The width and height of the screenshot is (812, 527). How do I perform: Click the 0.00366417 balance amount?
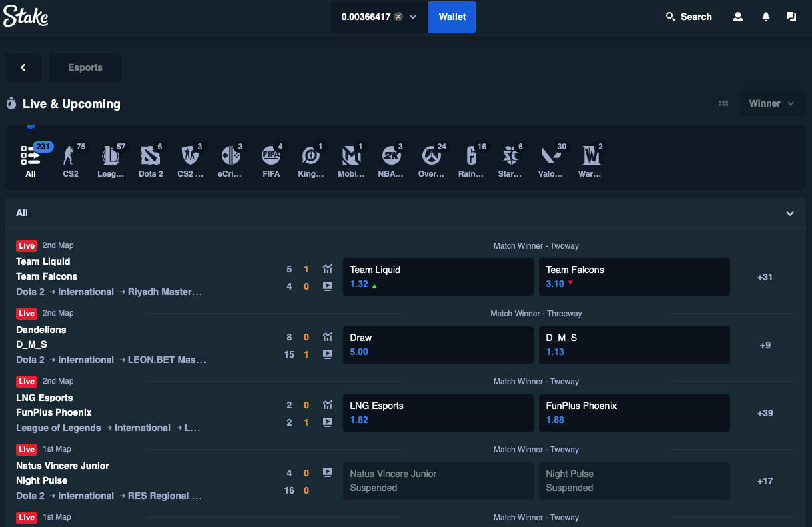coord(366,17)
